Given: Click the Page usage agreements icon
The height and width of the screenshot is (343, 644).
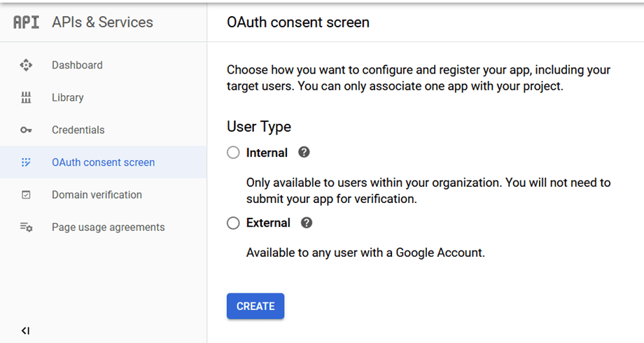Looking at the screenshot, I should click(26, 227).
